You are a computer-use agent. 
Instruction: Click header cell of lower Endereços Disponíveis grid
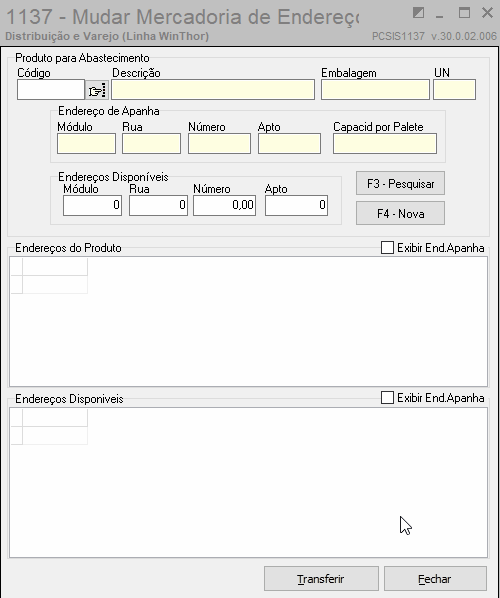[x=55, y=418]
